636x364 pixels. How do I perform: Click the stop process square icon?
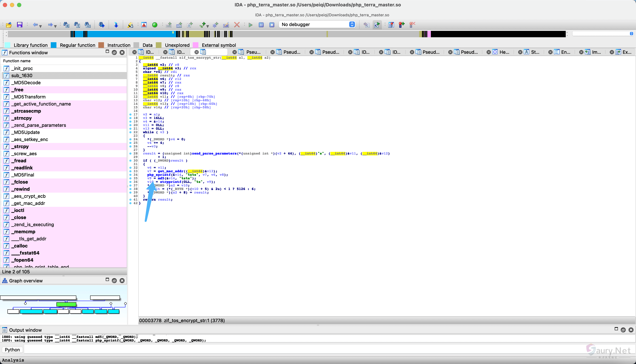coord(272,25)
